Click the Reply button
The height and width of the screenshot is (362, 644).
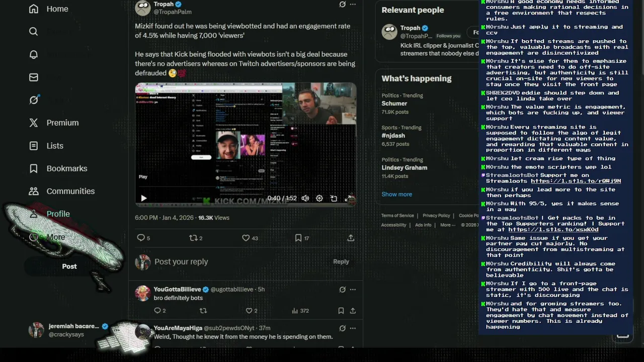click(x=341, y=261)
